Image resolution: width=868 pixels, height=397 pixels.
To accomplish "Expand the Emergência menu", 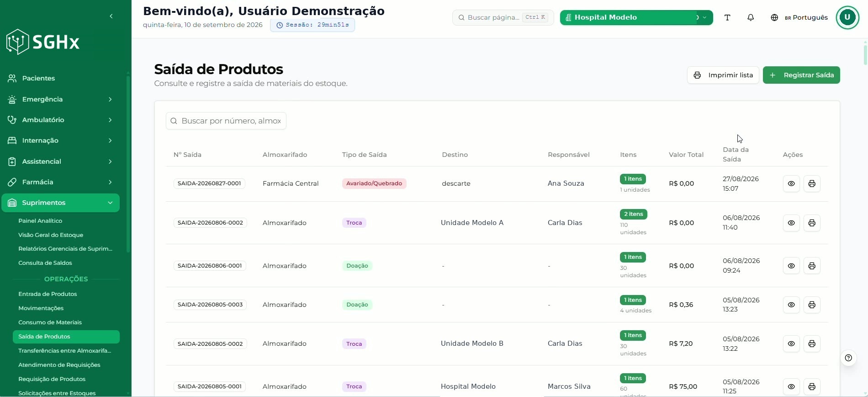I will (x=60, y=99).
